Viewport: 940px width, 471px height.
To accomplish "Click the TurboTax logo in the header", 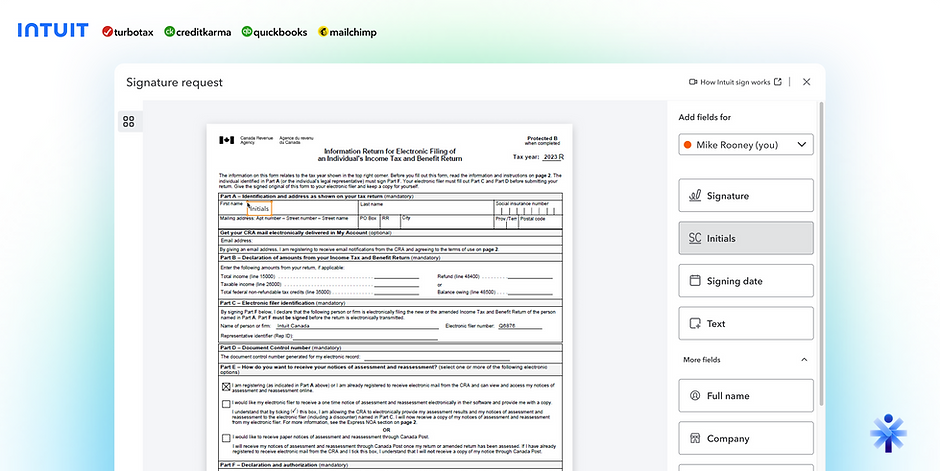I will point(128,32).
